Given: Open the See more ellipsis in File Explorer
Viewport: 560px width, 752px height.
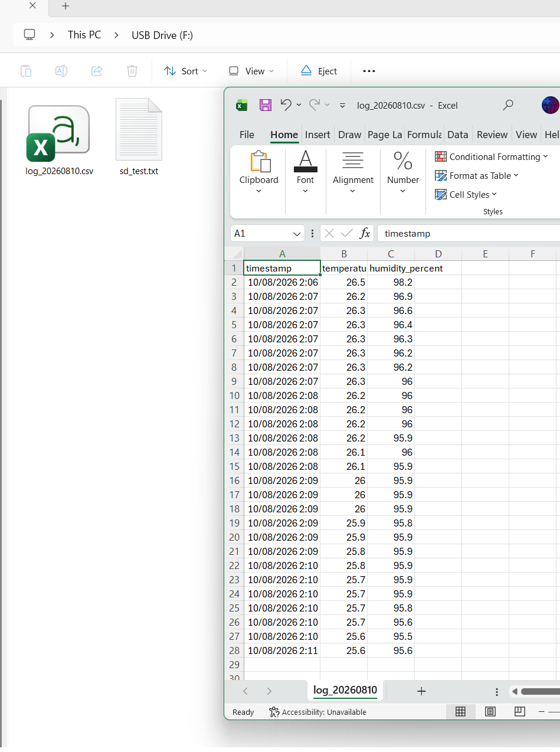Looking at the screenshot, I should [x=369, y=71].
